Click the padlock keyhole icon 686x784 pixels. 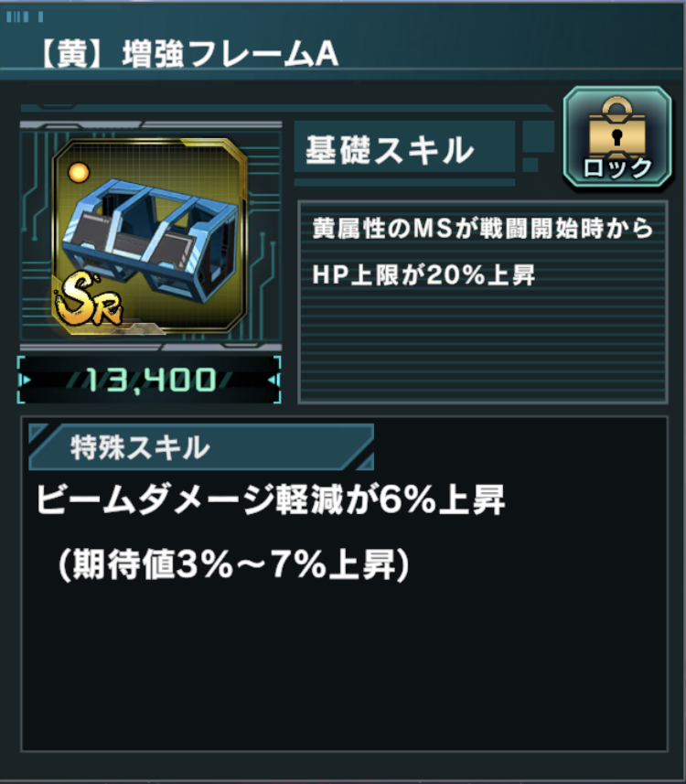[x=617, y=136]
